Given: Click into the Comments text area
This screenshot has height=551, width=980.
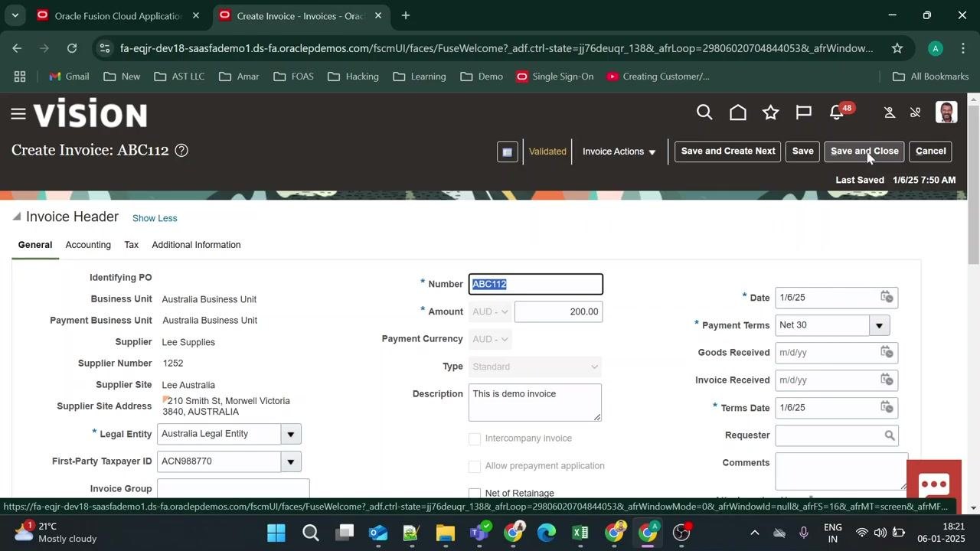Looking at the screenshot, I should point(841,471).
